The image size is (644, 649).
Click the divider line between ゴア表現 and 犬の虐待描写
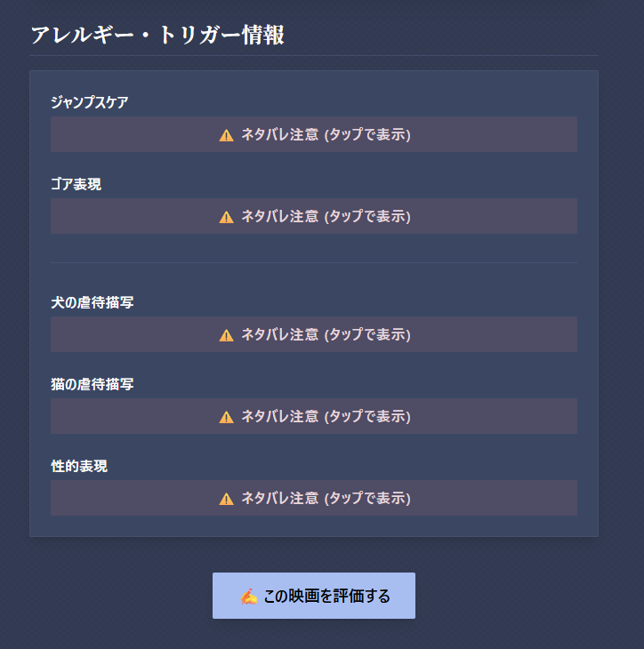(x=314, y=262)
